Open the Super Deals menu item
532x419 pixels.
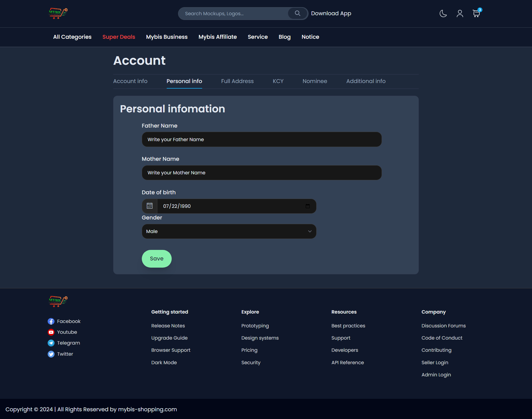(x=119, y=37)
